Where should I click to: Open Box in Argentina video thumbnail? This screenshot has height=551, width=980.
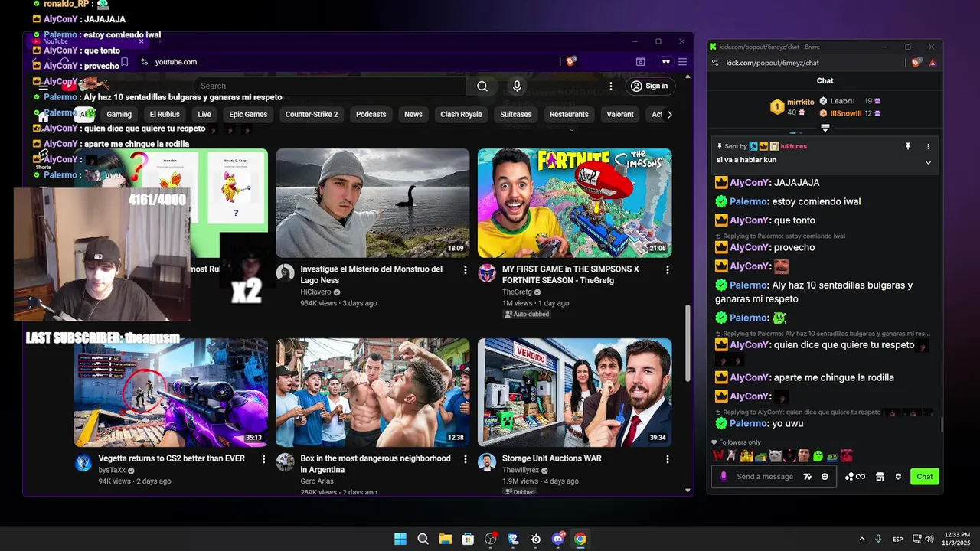(x=373, y=393)
